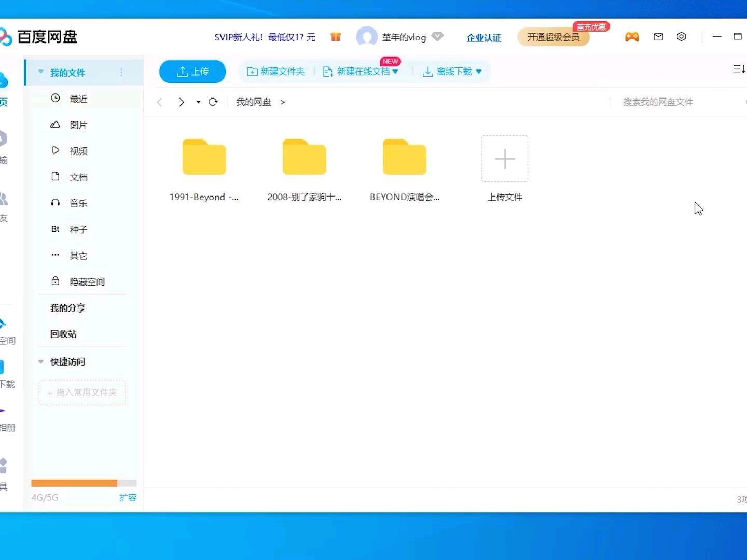Click 企业认证 link
The image size is (747, 560).
click(483, 38)
